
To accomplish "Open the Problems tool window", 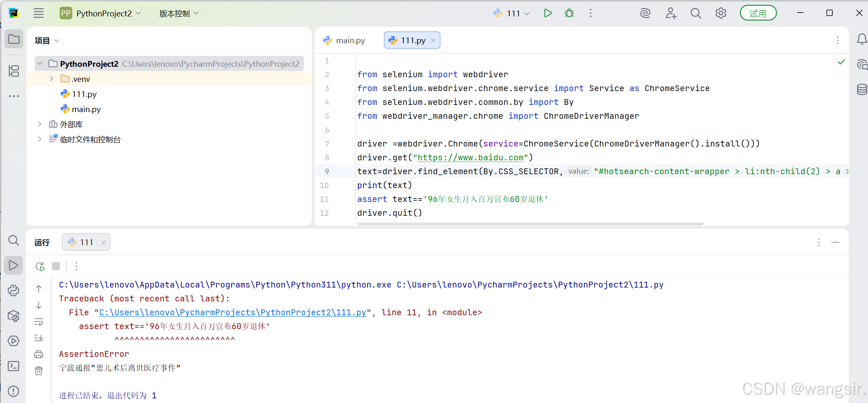I will coord(13,391).
